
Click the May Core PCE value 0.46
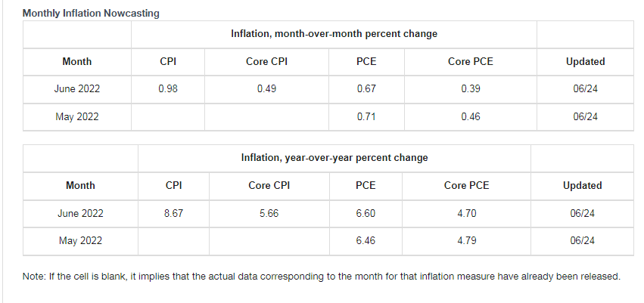470,117
